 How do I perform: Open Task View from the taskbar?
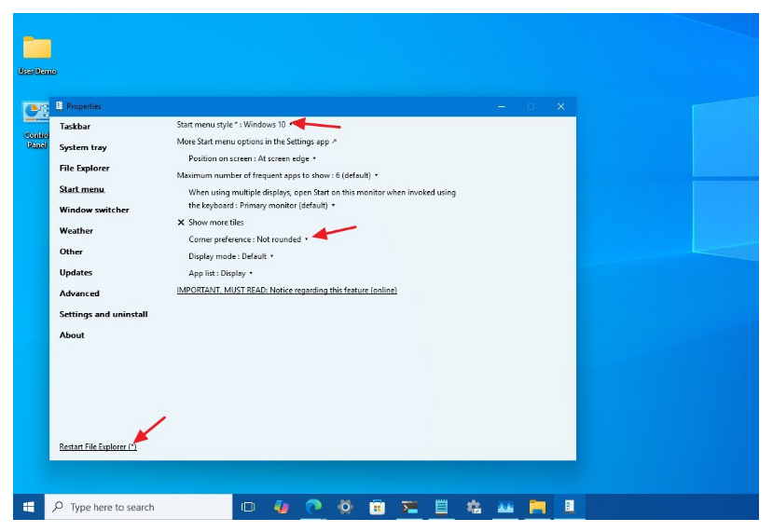coord(248,507)
